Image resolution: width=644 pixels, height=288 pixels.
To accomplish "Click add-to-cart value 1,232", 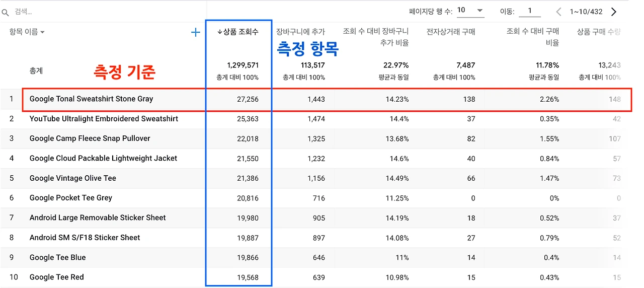I will pos(316,159).
